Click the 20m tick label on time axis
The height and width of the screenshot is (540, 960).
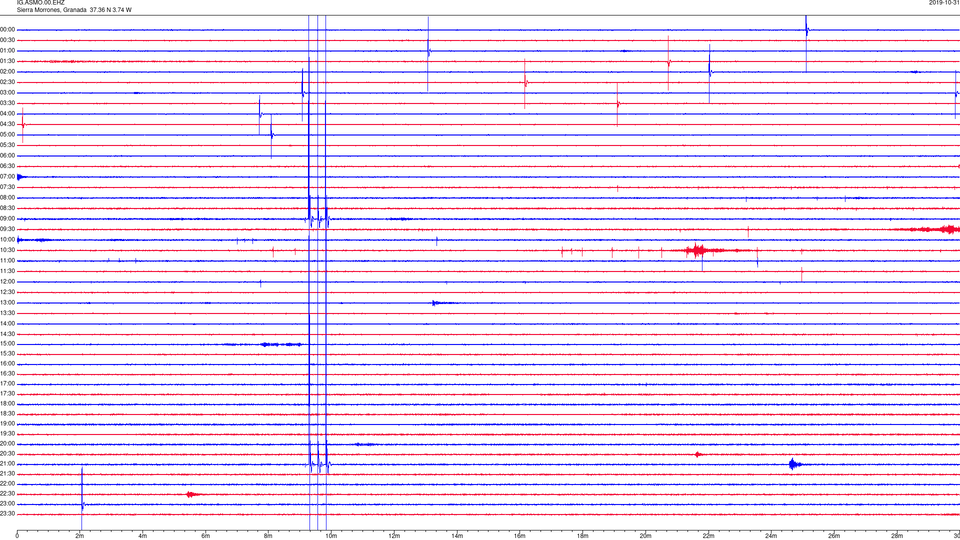[645, 536]
